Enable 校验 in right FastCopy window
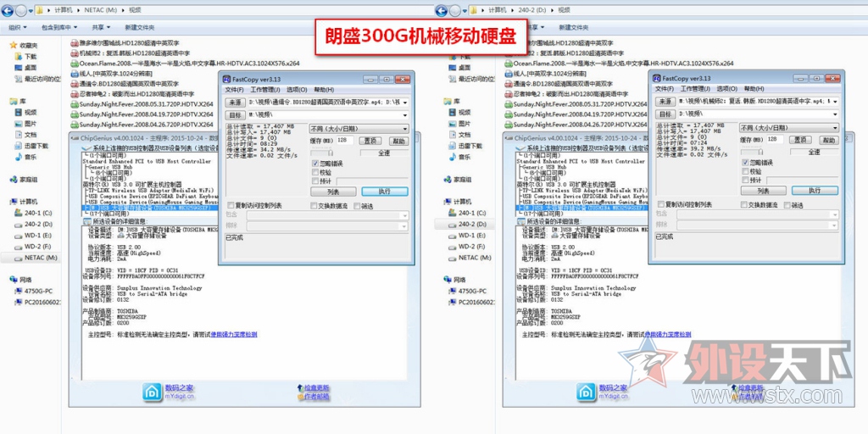The image size is (868, 434). pos(753,171)
